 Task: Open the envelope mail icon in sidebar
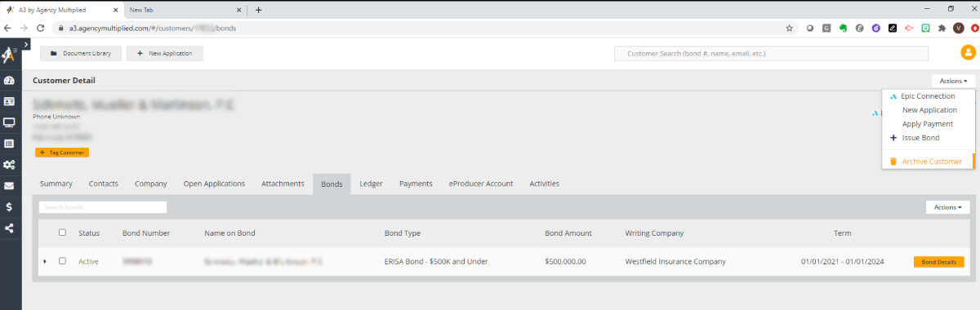pyautogui.click(x=9, y=185)
